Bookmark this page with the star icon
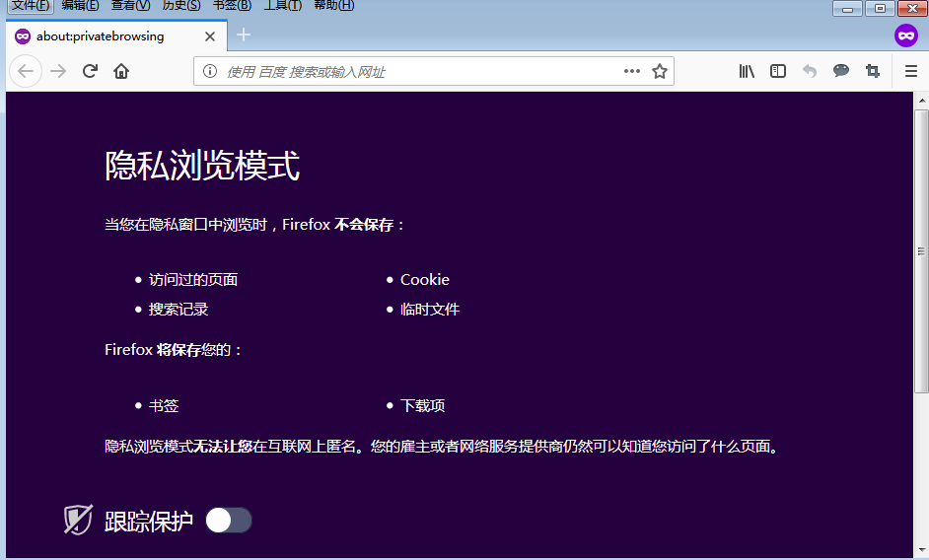 pyautogui.click(x=660, y=71)
